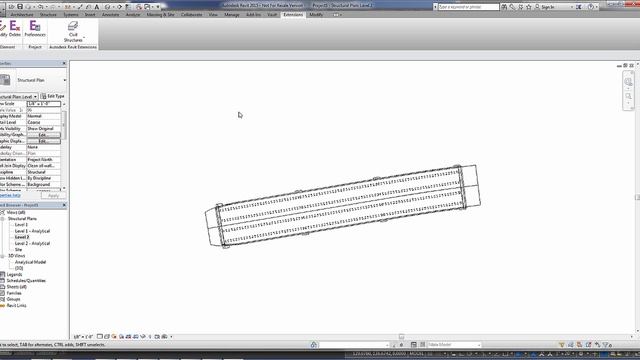This screenshot has width=640, height=360.
Task: Open the Analyze ribbon tab
Action: 133,15
